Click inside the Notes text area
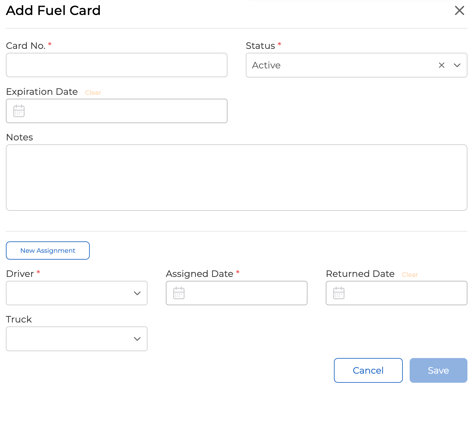 237,177
